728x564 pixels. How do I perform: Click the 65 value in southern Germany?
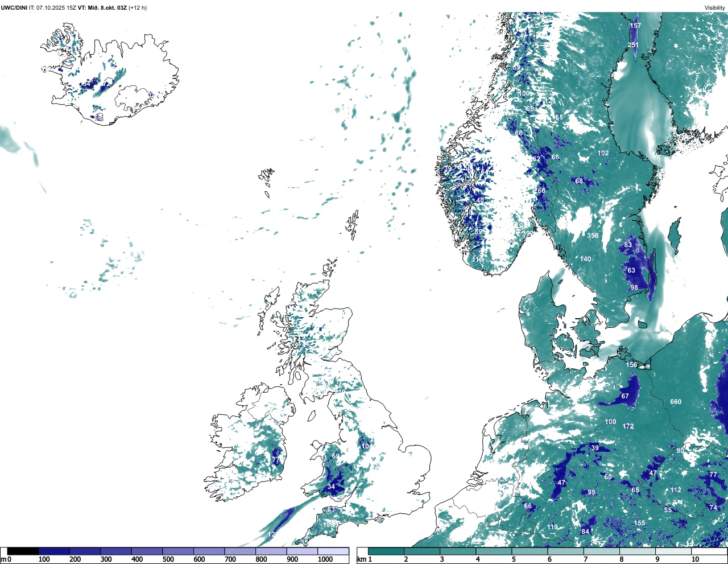point(635,490)
